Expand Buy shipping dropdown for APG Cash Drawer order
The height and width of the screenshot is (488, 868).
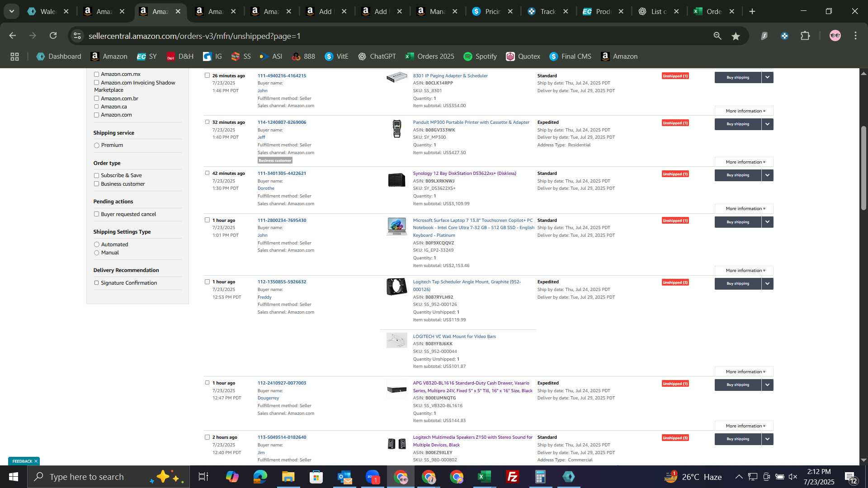[x=767, y=385]
